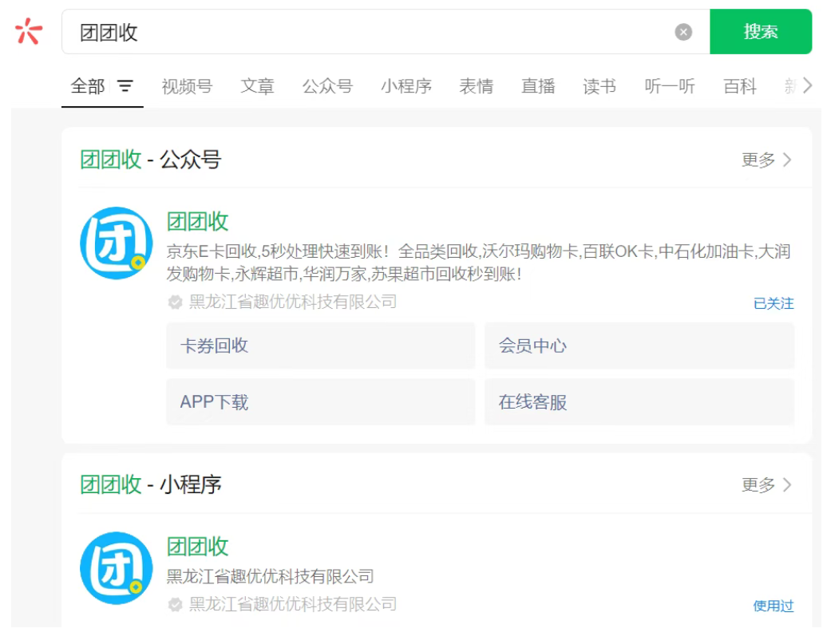
Task: Click the 京东E卡回收 description text
Action: (x=478, y=263)
